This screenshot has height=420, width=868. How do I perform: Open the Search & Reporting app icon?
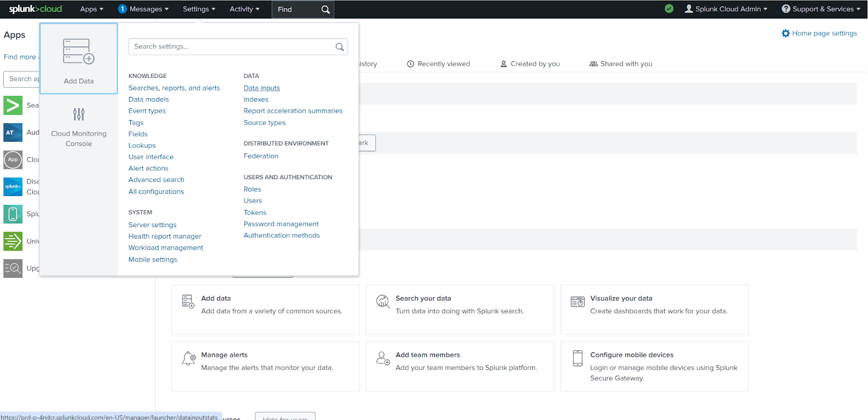[x=13, y=105]
